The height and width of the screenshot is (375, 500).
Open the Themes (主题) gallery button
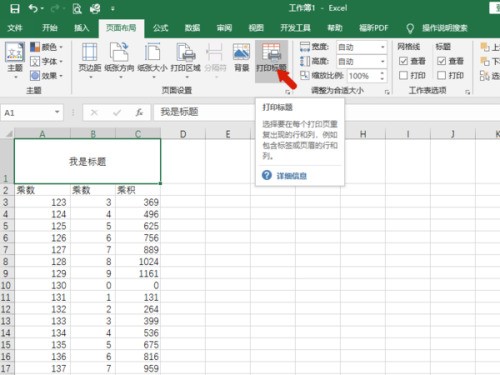click(x=15, y=60)
